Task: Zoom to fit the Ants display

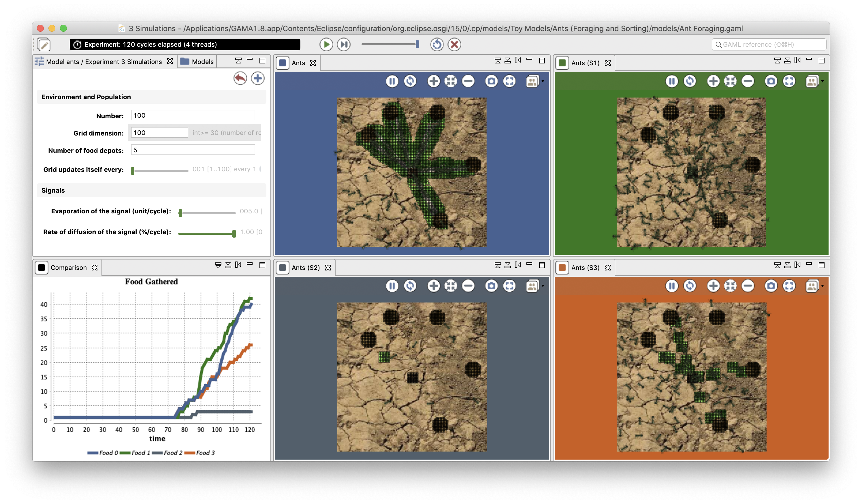Action: pyautogui.click(x=451, y=81)
